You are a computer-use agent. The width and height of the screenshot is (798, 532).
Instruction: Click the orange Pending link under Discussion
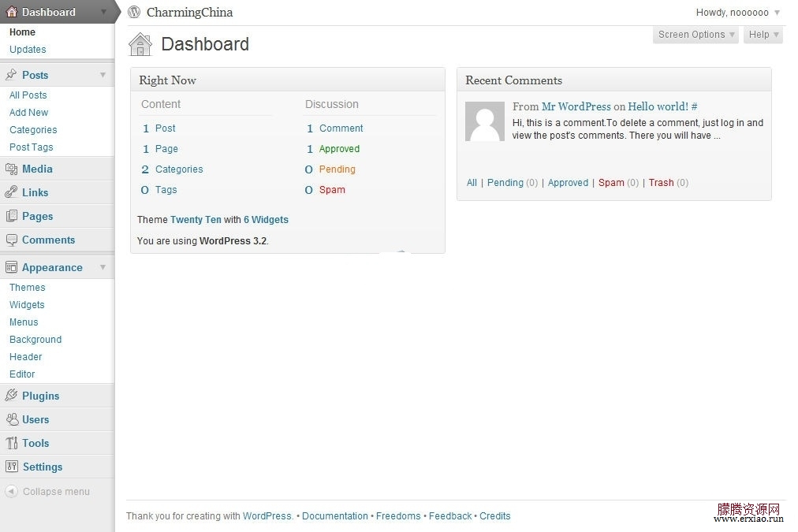point(337,169)
